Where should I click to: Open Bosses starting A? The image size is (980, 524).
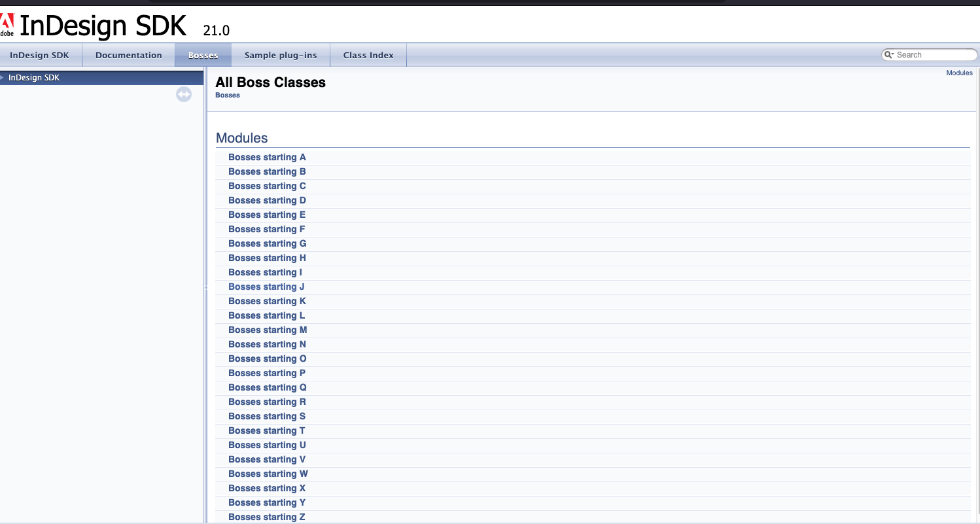point(267,158)
